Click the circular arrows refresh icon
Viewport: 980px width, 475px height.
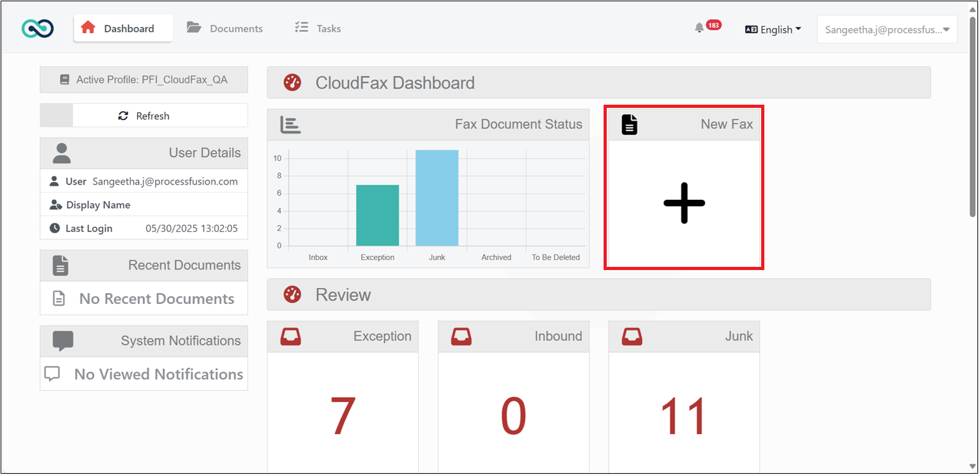click(x=123, y=116)
